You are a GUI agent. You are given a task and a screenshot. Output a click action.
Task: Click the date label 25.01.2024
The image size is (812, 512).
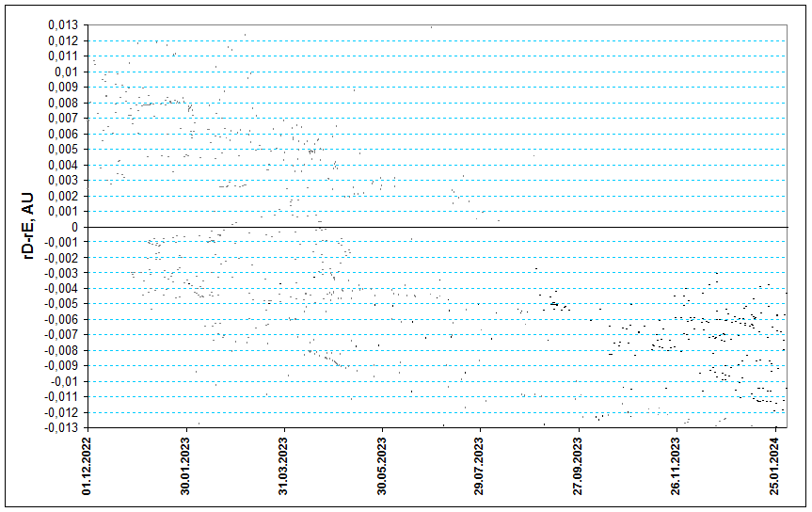pyautogui.click(x=774, y=466)
